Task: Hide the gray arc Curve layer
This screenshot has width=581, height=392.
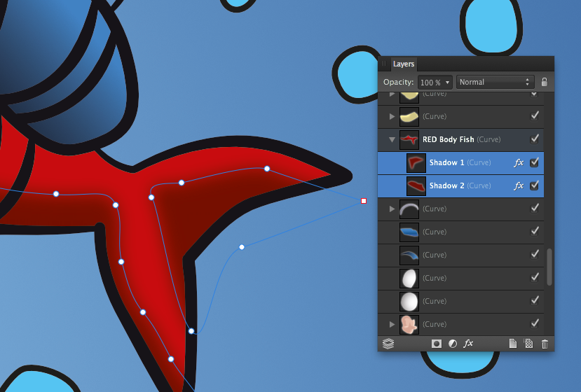Action: click(534, 208)
